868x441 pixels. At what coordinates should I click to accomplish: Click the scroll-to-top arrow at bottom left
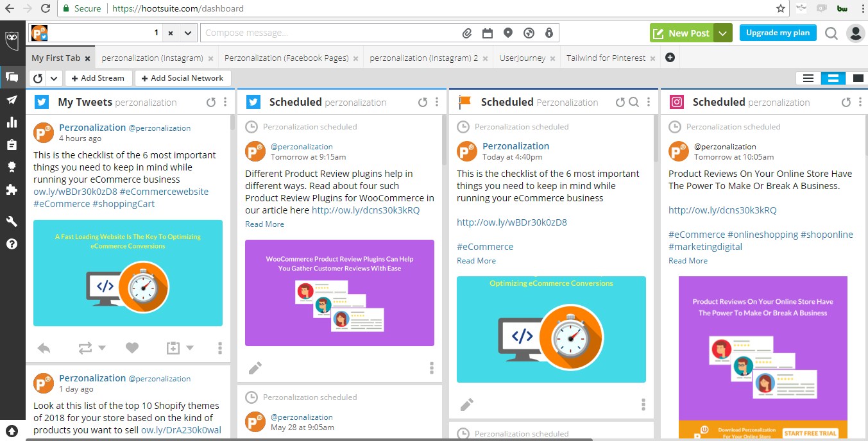tap(12, 431)
